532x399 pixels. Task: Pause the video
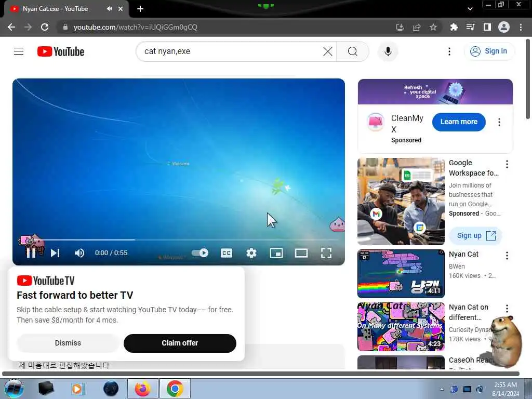tap(31, 253)
